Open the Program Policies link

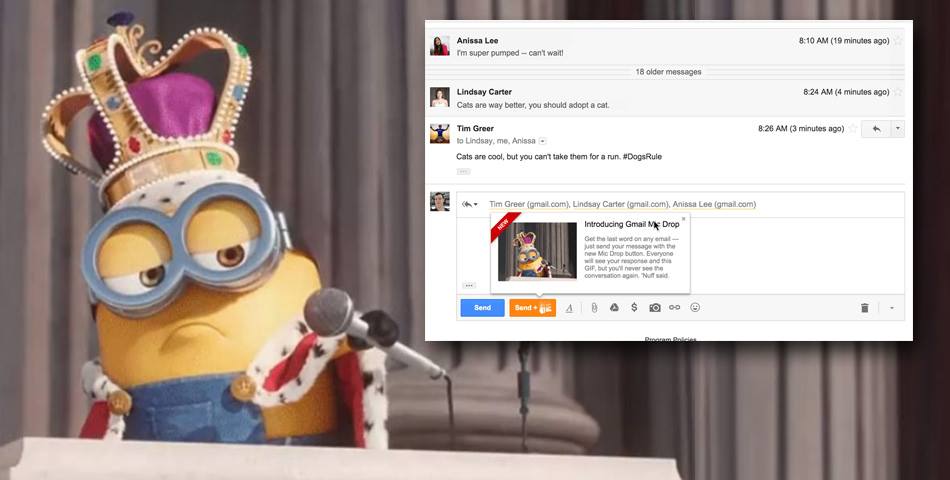click(670, 339)
